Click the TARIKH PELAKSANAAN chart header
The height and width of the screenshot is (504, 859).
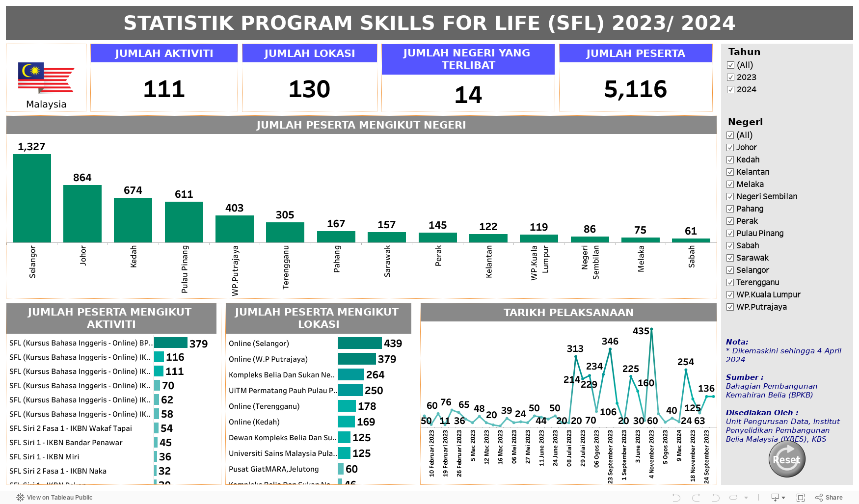pyautogui.click(x=568, y=313)
